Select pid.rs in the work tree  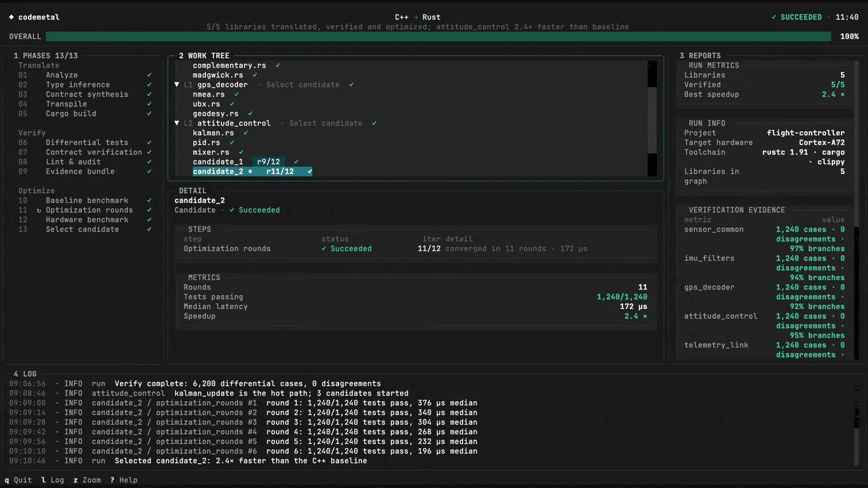(206, 143)
